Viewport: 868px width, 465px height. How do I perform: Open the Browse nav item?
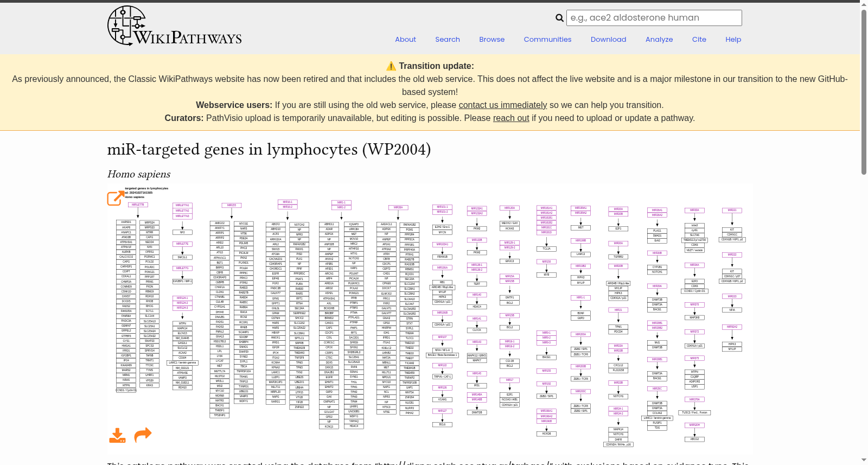tap(492, 40)
